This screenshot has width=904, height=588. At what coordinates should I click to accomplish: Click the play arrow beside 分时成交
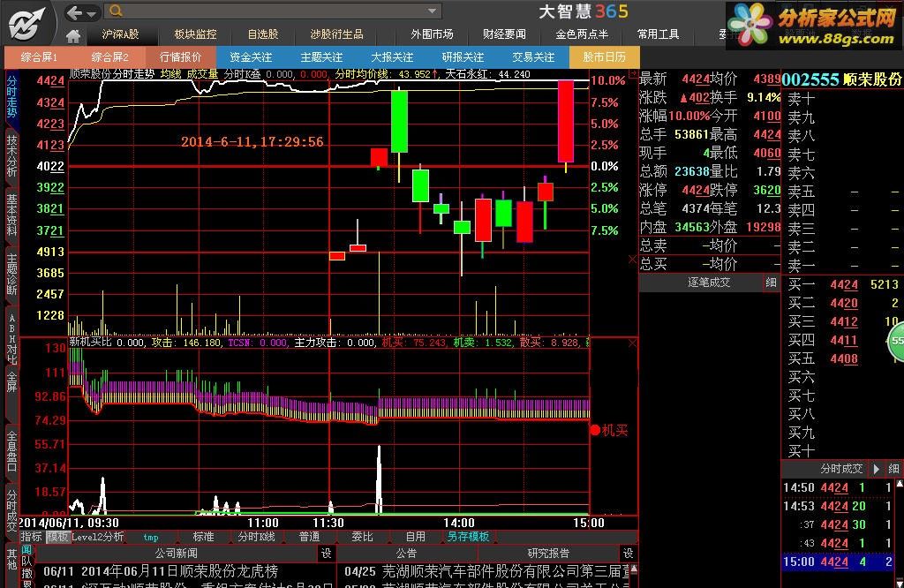tap(877, 469)
